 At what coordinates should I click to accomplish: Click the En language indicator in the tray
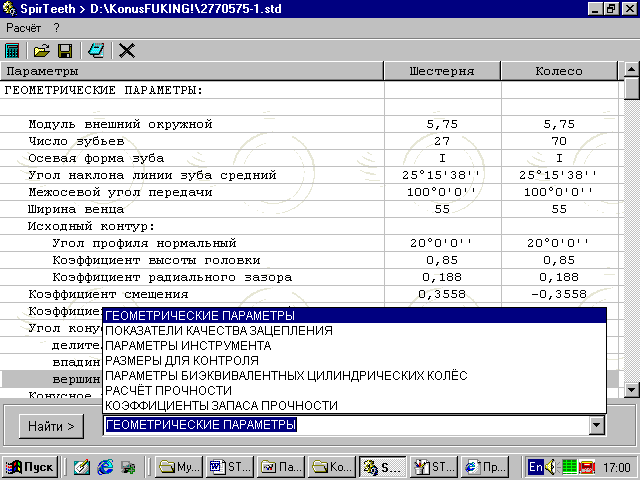pos(536,466)
